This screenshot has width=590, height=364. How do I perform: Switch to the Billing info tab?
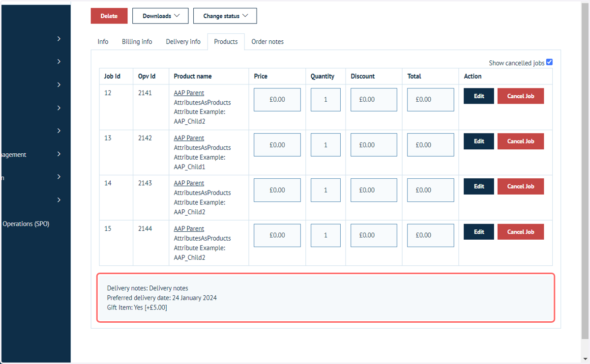(x=137, y=42)
